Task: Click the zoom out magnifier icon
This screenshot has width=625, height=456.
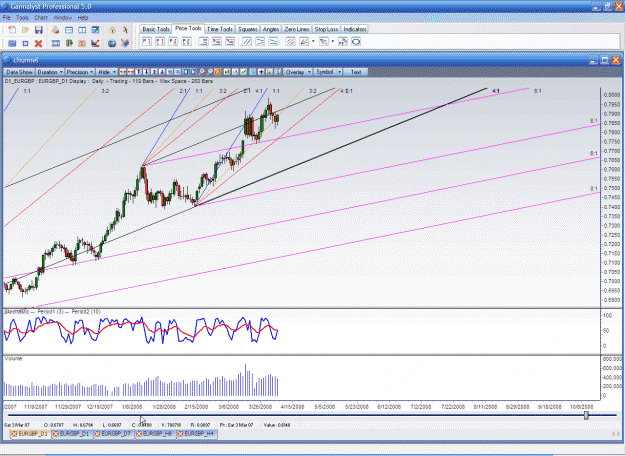Action: tap(209, 72)
